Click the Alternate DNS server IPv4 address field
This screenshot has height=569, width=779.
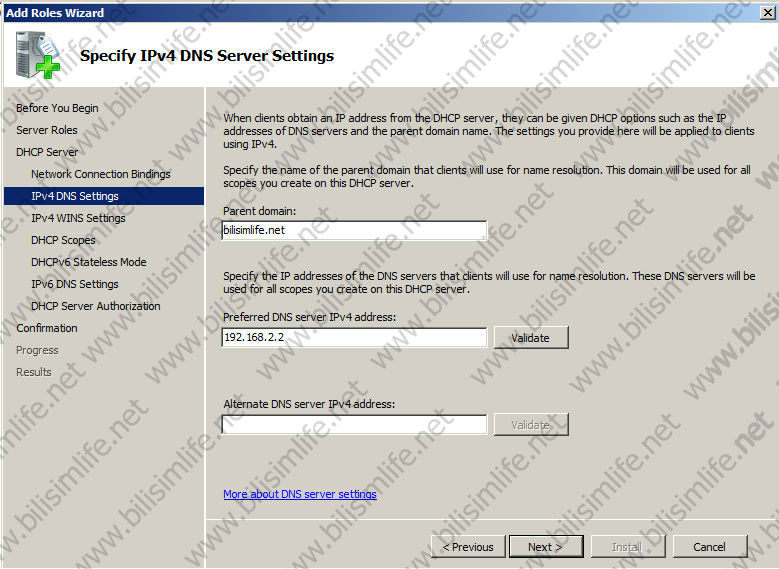[354, 424]
